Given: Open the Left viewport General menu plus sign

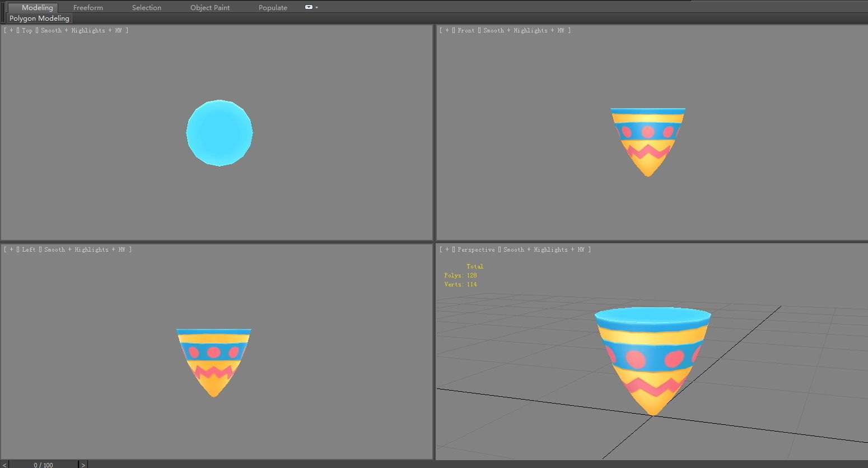Looking at the screenshot, I should (10, 249).
